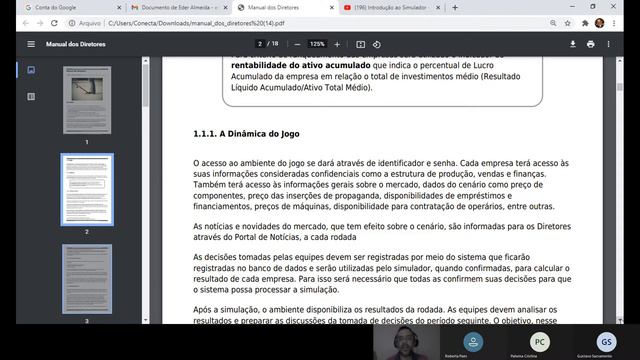Click the 125% zoom level field

coord(317,44)
